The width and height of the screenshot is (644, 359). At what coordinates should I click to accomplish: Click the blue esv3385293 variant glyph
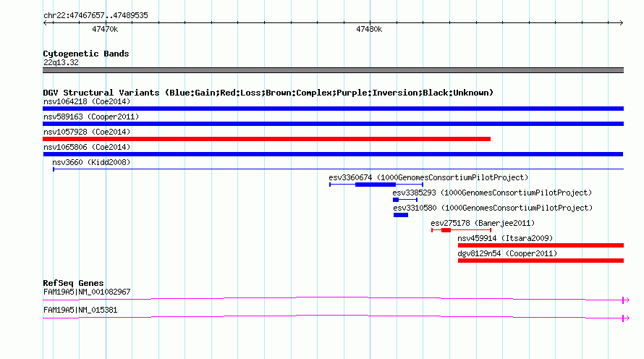coord(405,200)
